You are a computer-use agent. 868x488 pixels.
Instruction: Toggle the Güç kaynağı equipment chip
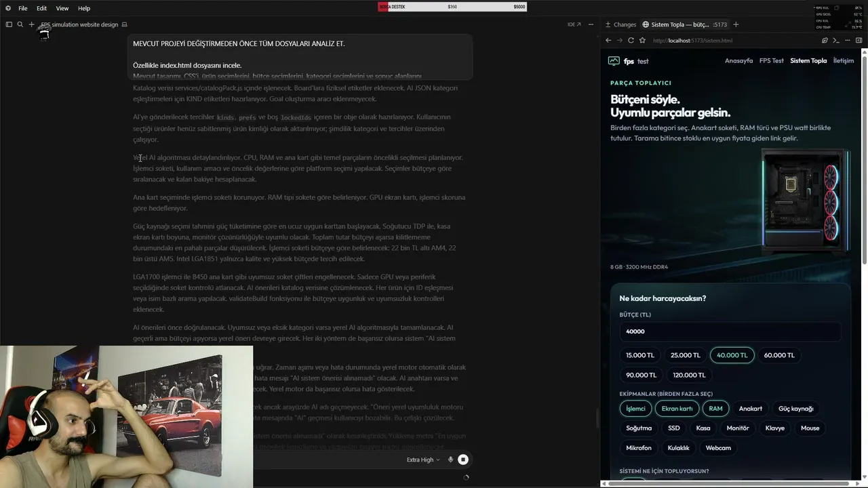coord(795,409)
